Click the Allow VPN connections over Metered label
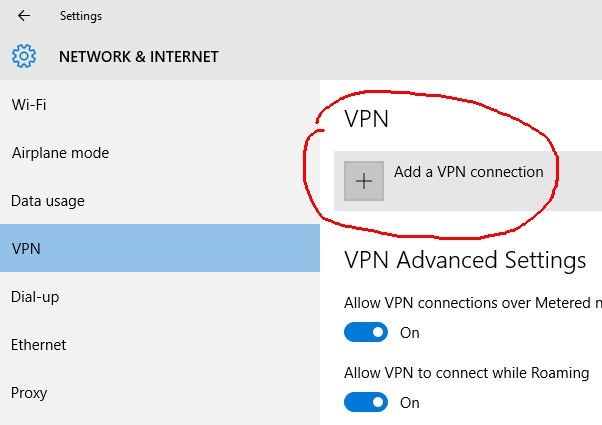Image resolution: width=602 pixels, height=425 pixels. tap(473, 303)
